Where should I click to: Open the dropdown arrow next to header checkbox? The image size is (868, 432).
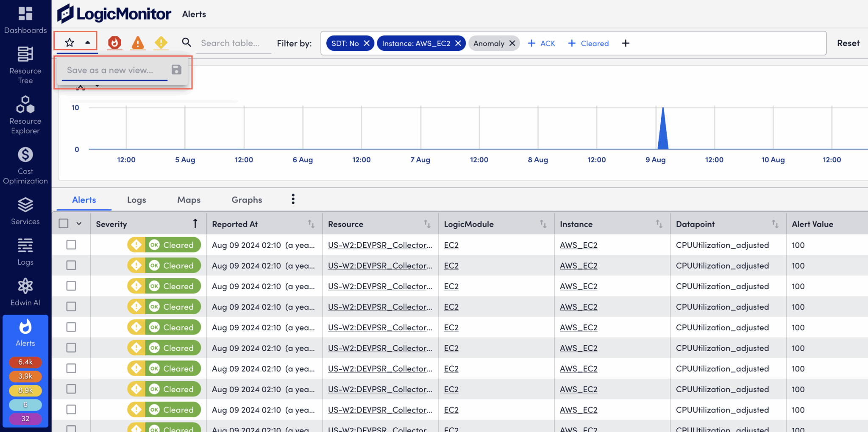click(x=79, y=224)
